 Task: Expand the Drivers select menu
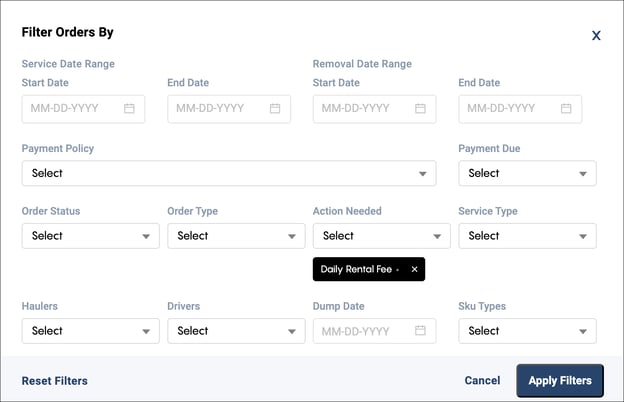236,331
